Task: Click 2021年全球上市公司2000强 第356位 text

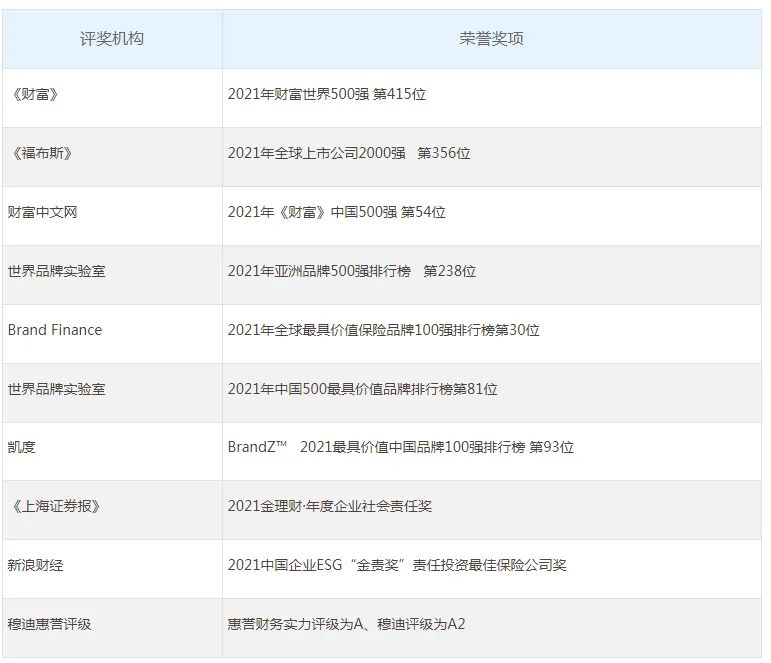Action: pos(349,153)
